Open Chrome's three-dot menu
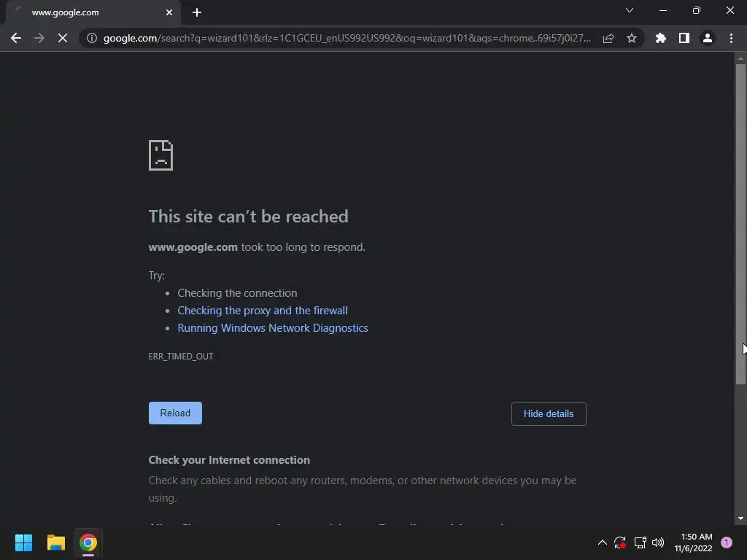The width and height of the screenshot is (747, 560). [x=731, y=38]
